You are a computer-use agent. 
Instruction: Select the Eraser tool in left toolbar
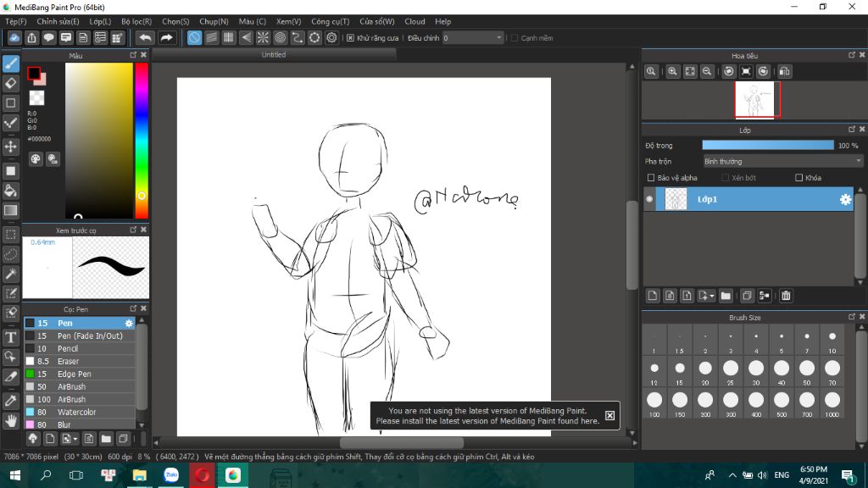tap(11, 83)
